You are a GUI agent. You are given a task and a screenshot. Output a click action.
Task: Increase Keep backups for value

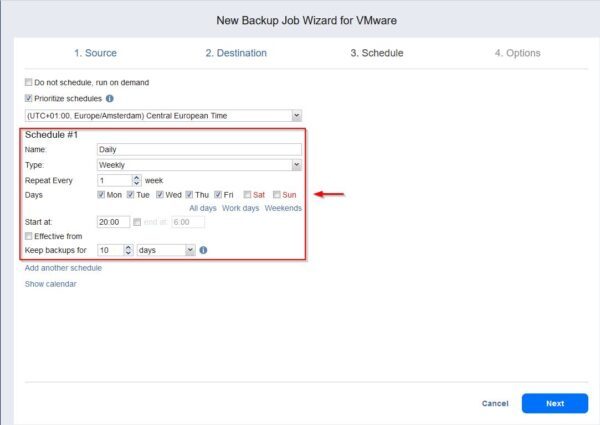128,248
